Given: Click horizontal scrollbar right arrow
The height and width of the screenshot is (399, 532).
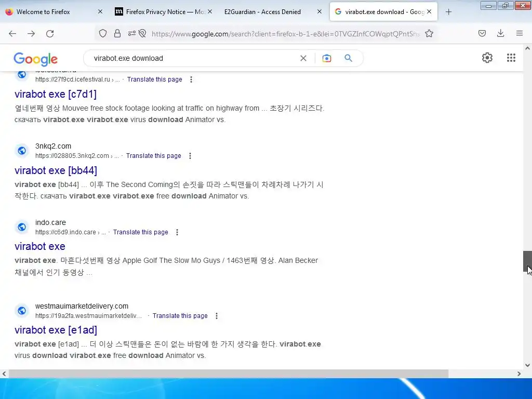Looking at the screenshot, I should [x=519, y=374].
